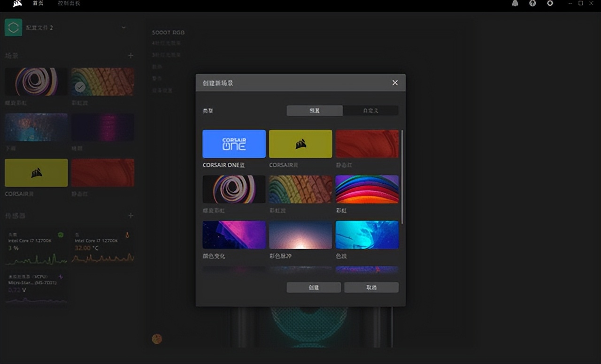Click the Micro-Star (MS-7D31) sensor label

pyautogui.click(x=32, y=282)
